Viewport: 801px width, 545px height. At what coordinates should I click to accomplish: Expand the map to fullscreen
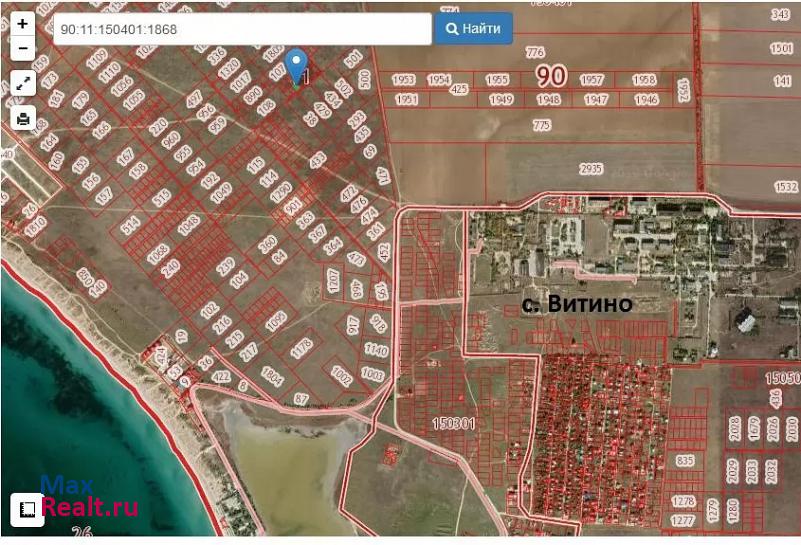pos(23,83)
